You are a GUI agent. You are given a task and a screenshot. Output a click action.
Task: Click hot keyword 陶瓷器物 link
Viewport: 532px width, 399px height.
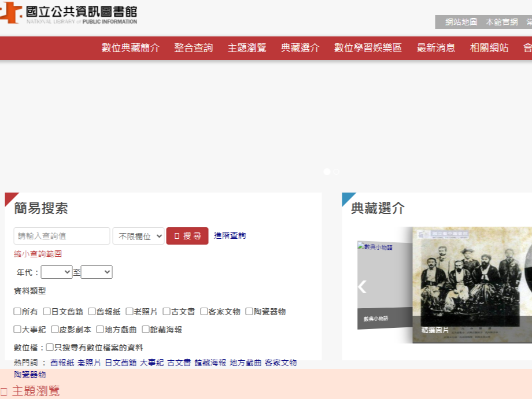point(30,375)
